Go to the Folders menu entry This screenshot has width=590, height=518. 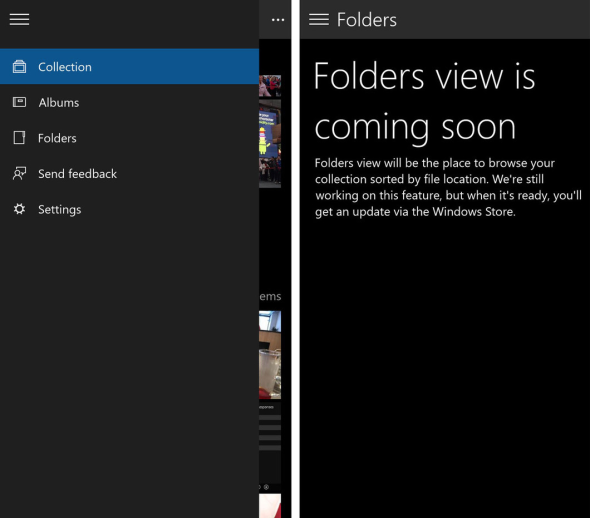[x=129, y=138]
